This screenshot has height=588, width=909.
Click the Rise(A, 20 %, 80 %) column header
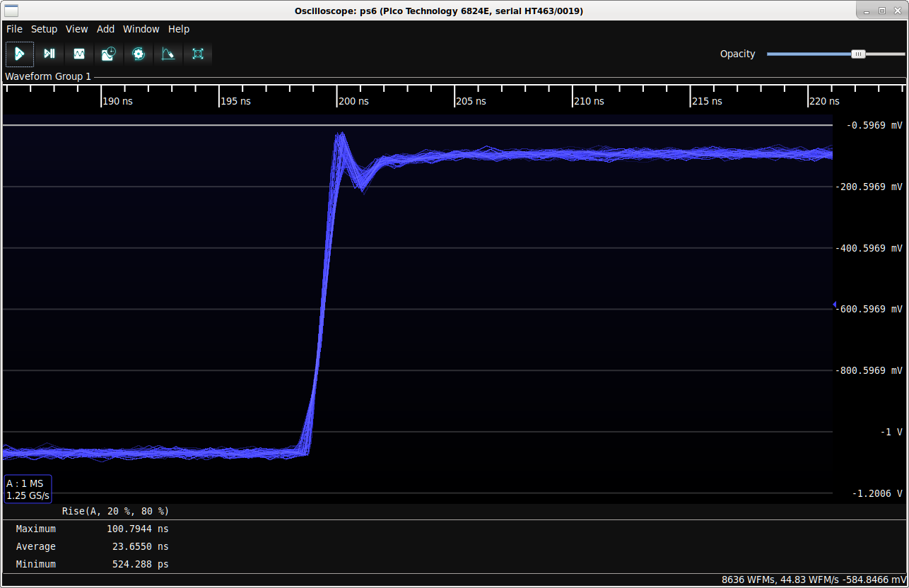pyautogui.click(x=115, y=511)
